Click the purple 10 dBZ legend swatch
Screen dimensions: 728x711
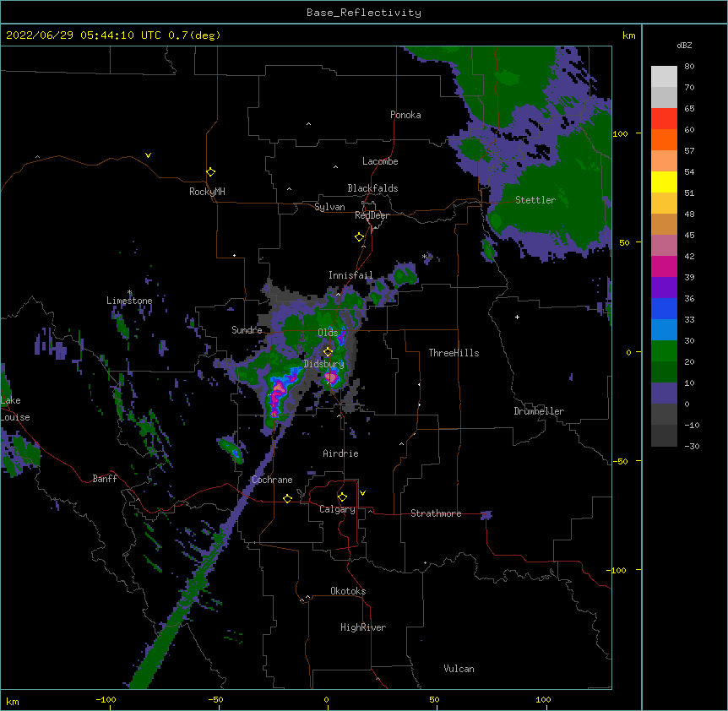(x=664, y=393)
